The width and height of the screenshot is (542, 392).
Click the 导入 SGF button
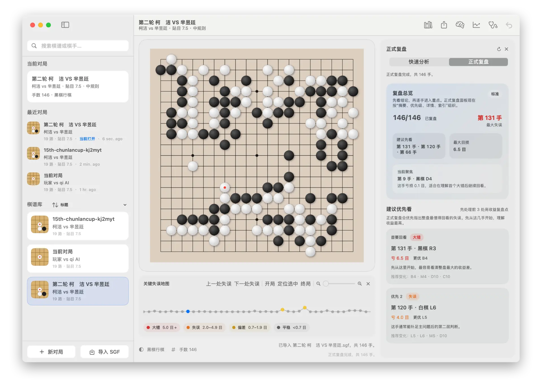(105, 352)
